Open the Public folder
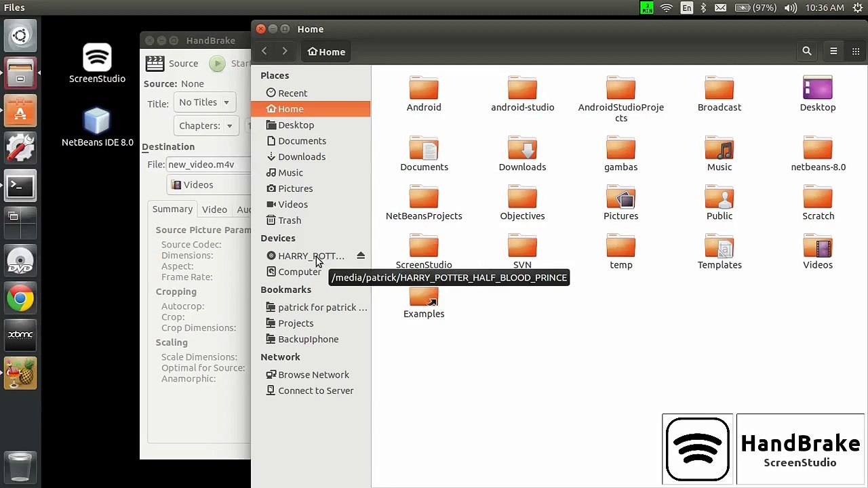The width and height of the screenshot is (868, 488). [x=719, y=202]
